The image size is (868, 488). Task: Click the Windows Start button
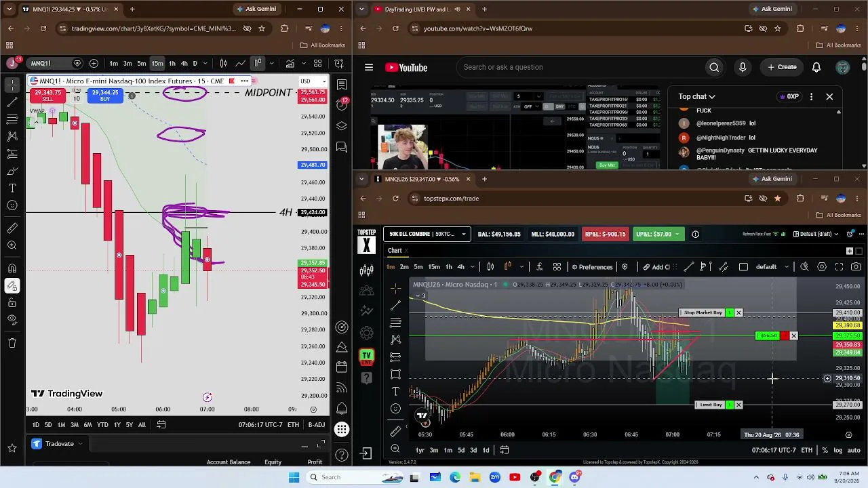294,477
